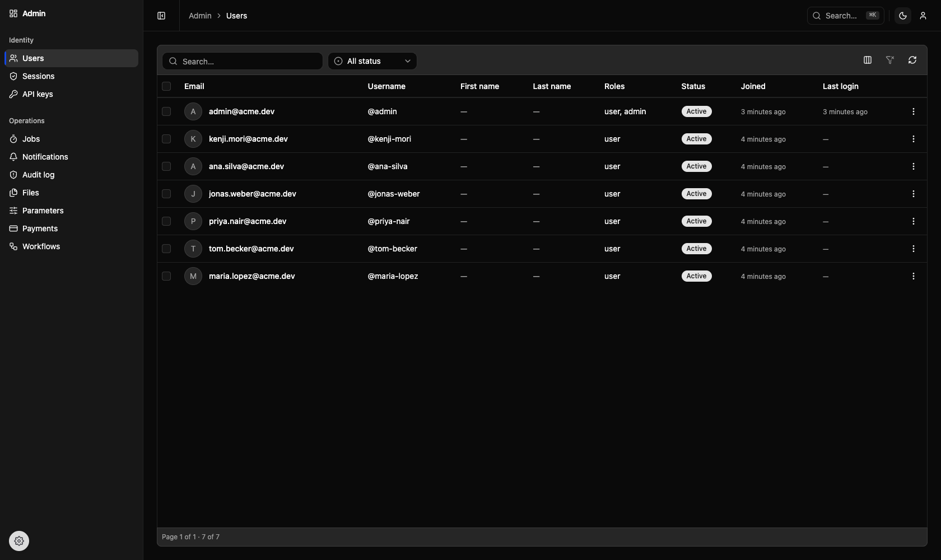Click the column visibility icon
This screenshot has height=560, width=941.
868,60
